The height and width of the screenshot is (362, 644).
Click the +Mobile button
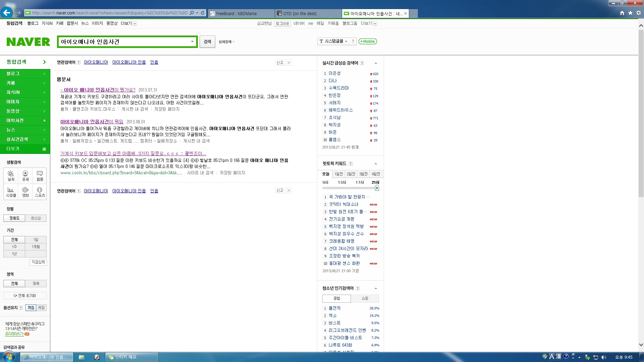[368, 42]
